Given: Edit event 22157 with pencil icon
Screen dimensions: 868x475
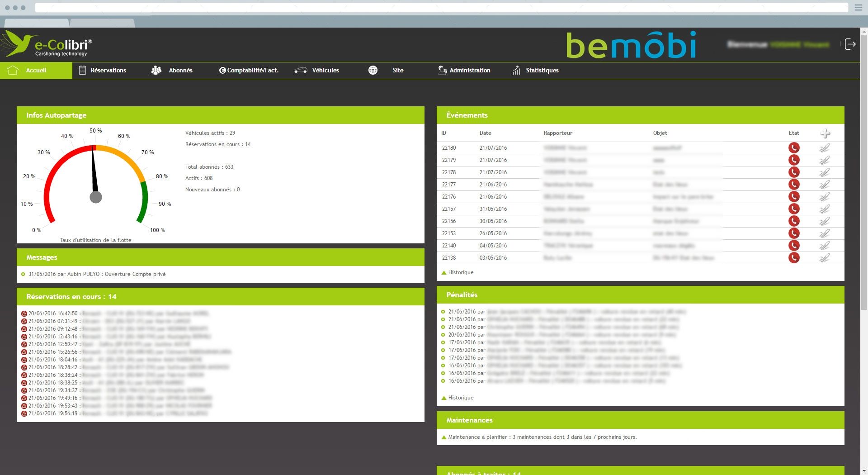Looking at the screenshot, I should [825, 209].
